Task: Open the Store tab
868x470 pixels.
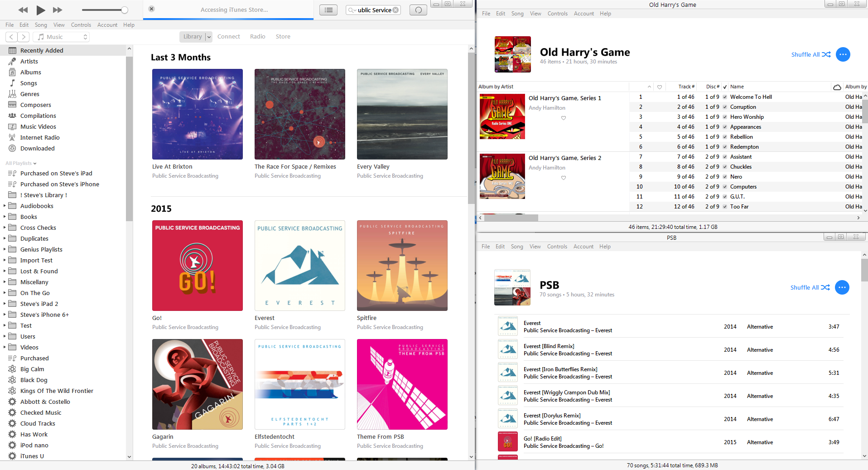Action: 283,37
